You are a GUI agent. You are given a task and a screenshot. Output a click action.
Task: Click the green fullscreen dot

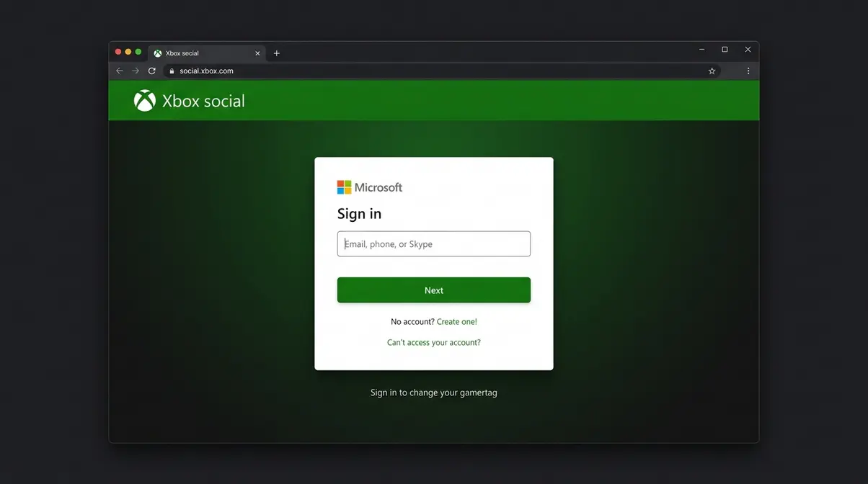click(138, 52)
